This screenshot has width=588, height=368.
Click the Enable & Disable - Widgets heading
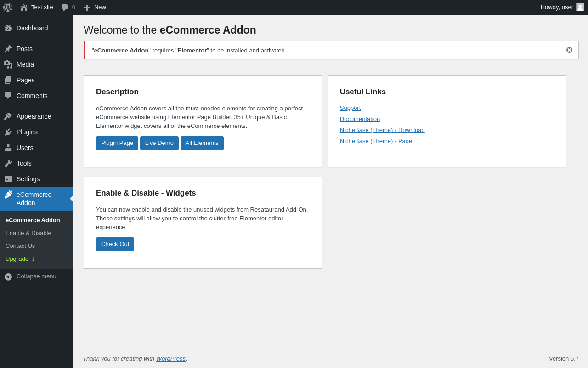(x=146, y=193)
